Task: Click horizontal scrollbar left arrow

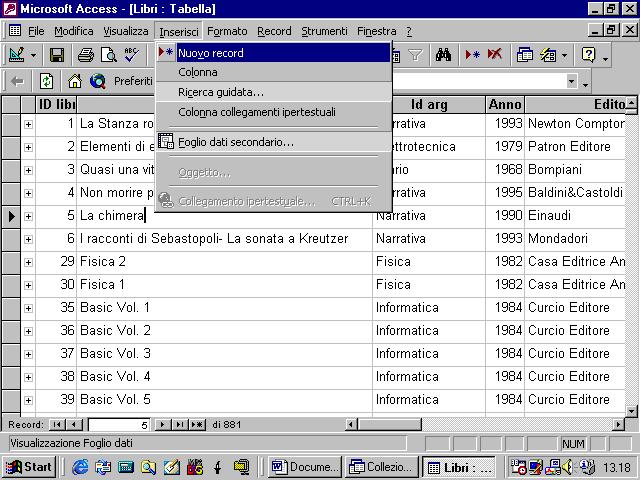Action: click(x=351, y=424)
